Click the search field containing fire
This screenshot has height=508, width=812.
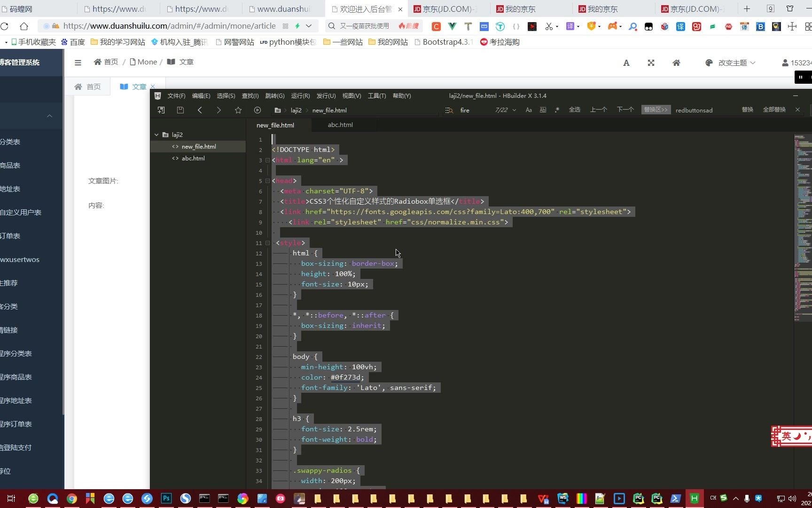point(475,110)
